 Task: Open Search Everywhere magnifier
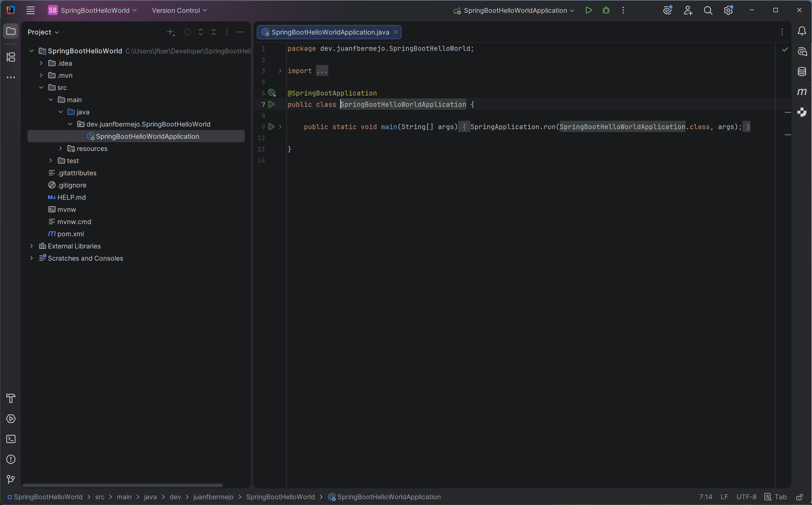coord(708,10)
